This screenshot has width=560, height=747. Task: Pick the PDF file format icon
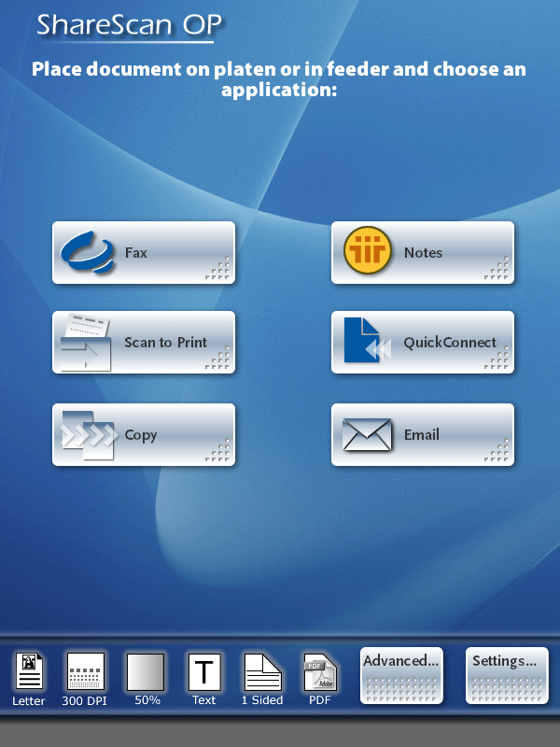(320, 671)
